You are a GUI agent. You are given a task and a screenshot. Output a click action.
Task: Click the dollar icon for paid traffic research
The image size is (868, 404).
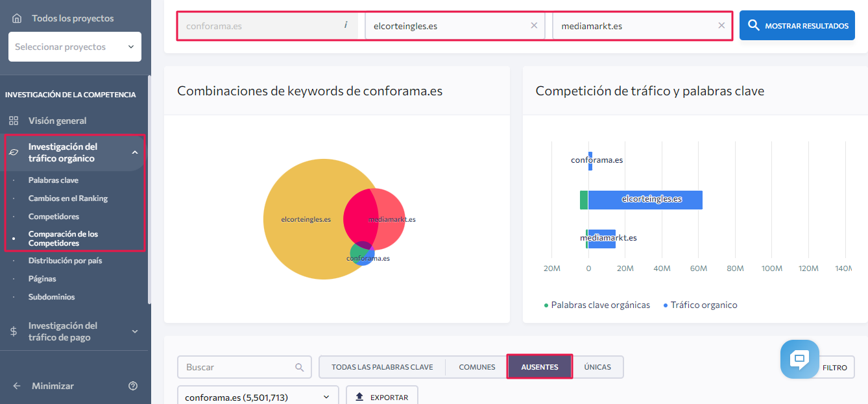14,331
